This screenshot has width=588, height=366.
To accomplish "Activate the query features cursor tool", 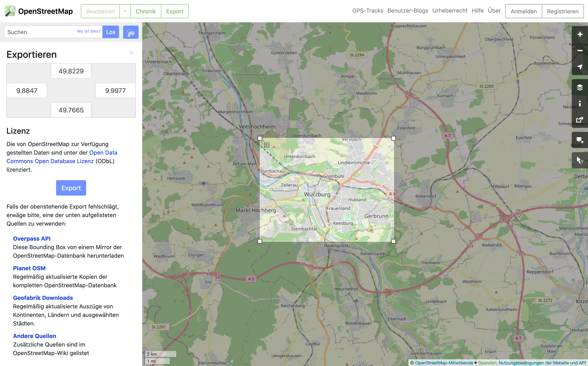I will 579,160.
